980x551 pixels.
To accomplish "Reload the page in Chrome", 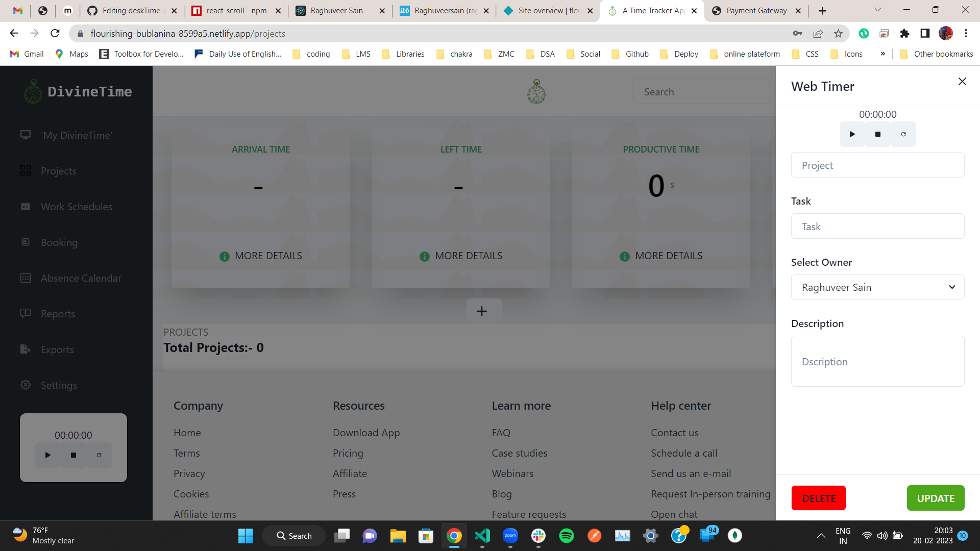I will click(55, 34).
